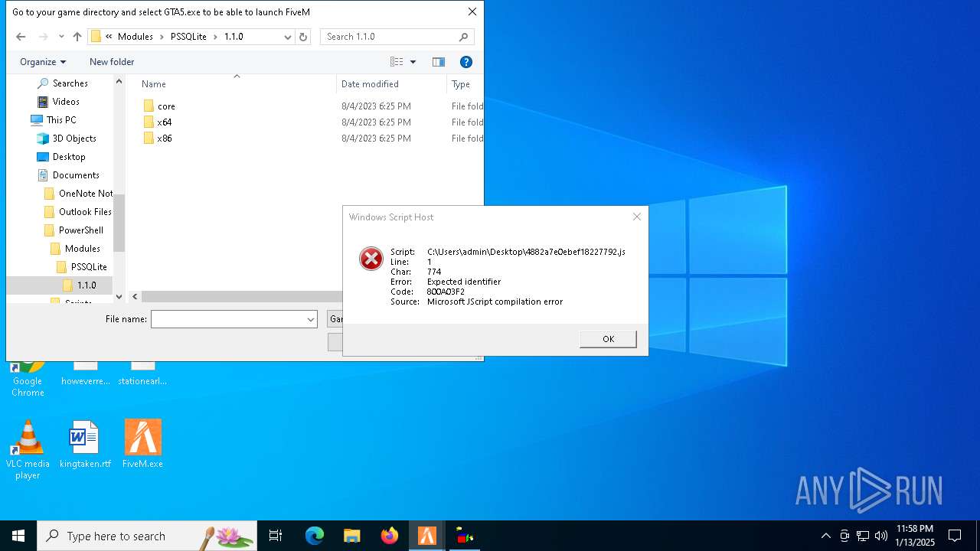Open VLC media player desktop shortcut
This screenshot has width=980, height=551.
28,450
